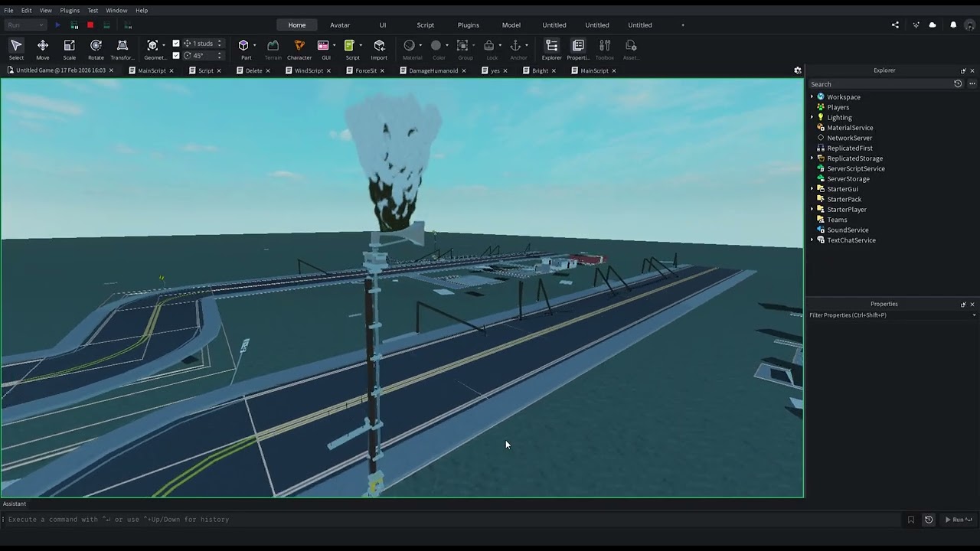Click the GUI toolbar icon
Image resolution: width=980 pixels, height=551 pixels.
coord(323,46)
